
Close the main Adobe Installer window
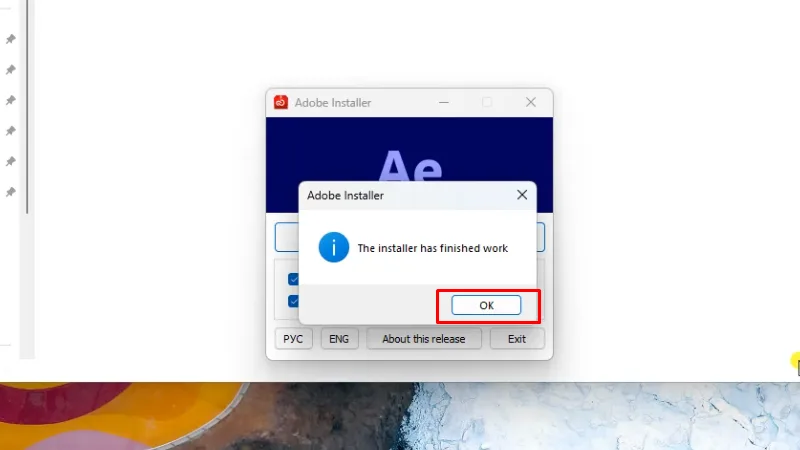(x=531, y=103)
